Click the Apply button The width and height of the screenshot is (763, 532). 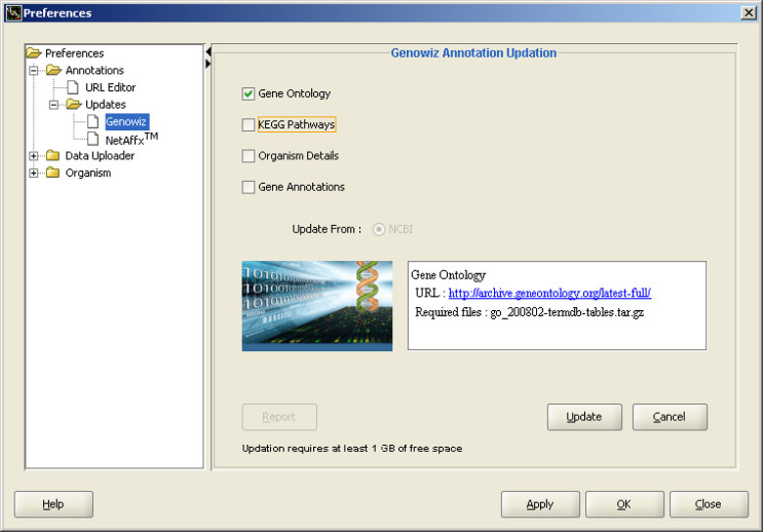(540, 505)
